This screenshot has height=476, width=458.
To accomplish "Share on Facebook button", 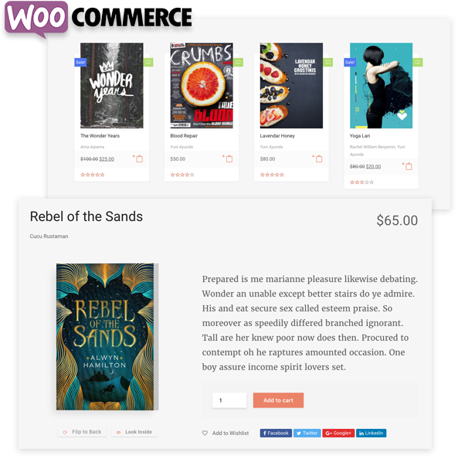I will coord(276,433).
